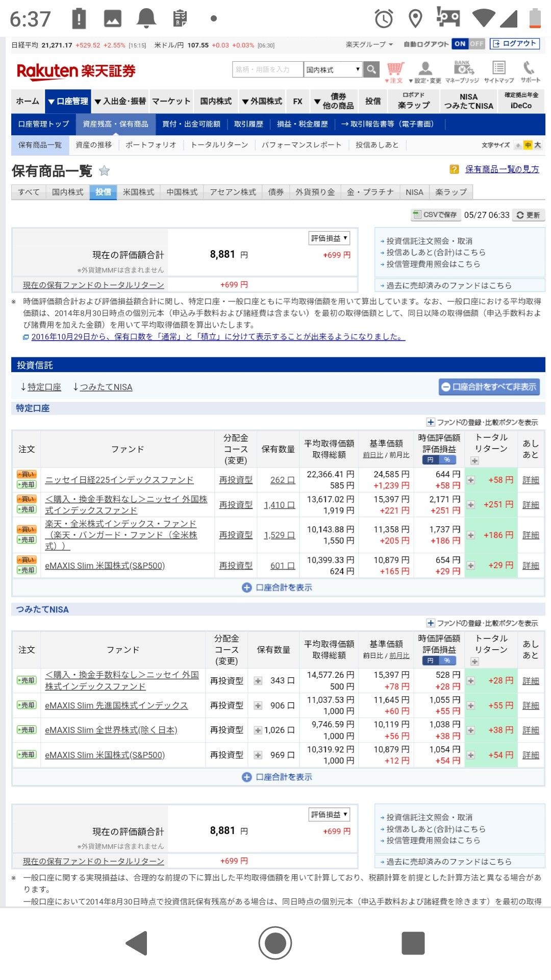Open the sitemap icon
The height and width of the screenshot is (980, 551).
tap(499, 72)
